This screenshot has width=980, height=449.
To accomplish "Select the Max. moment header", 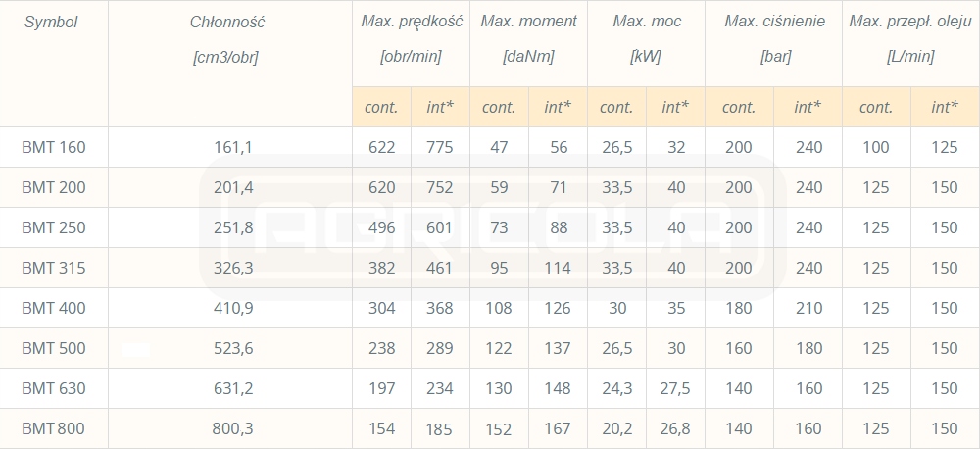I will 528,22.
